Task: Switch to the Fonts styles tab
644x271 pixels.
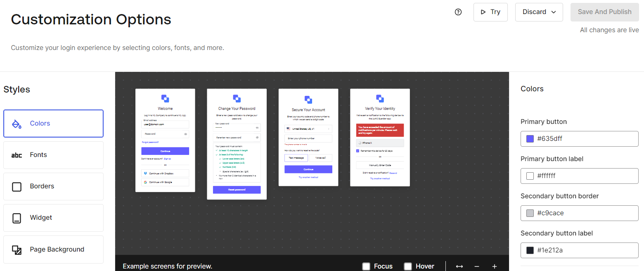Action: [x=53, y=155]
